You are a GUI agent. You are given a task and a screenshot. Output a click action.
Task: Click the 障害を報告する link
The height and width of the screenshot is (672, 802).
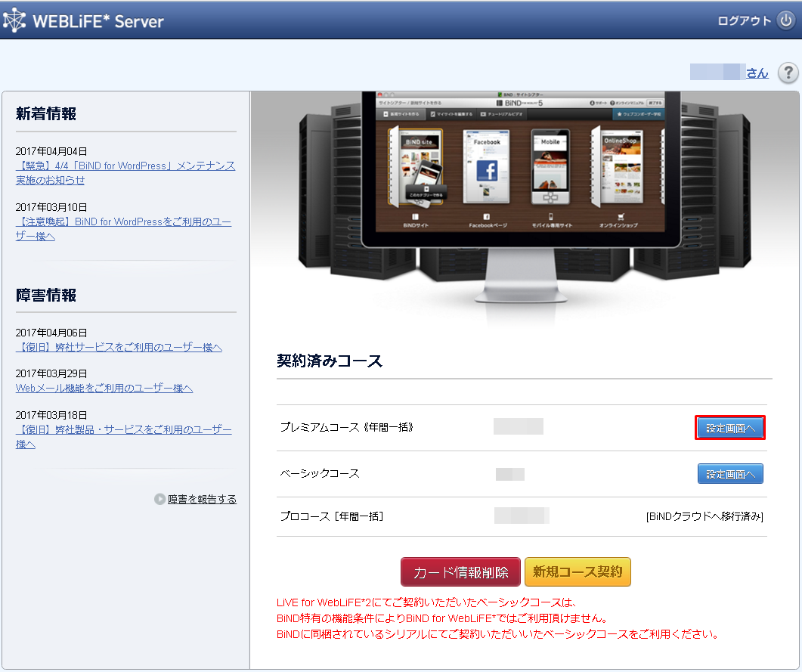[x=202, y=499]
